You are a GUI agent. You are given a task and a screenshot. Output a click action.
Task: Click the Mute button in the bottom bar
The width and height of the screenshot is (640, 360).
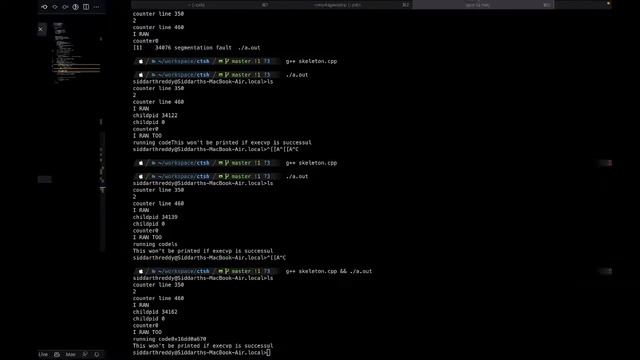point(71,354)
